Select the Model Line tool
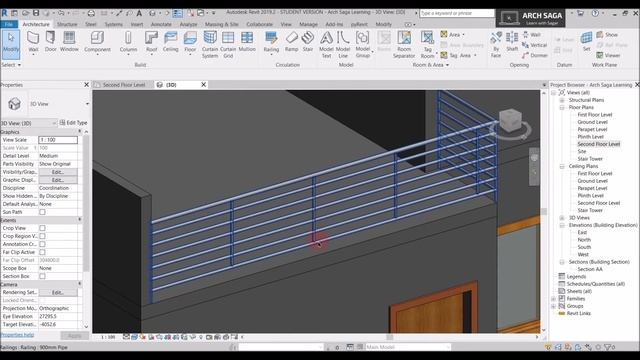Screen dimensions: 640x360 (x=343, y=44)
